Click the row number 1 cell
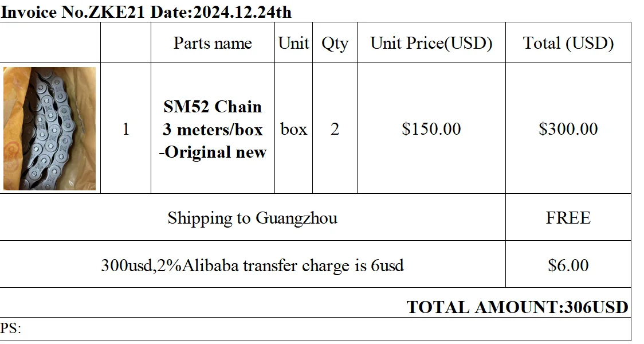The image size is (644, 344). click(125, 129)
